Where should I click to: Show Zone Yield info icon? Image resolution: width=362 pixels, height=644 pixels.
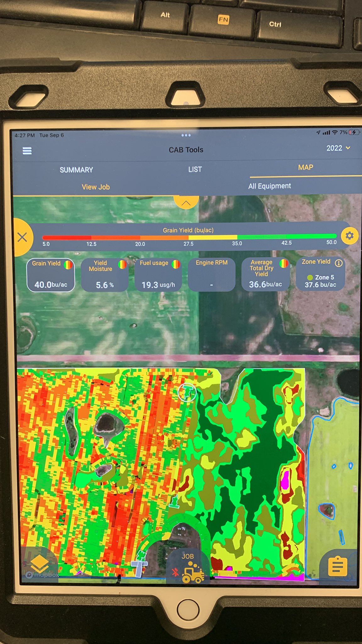(338, 263)
